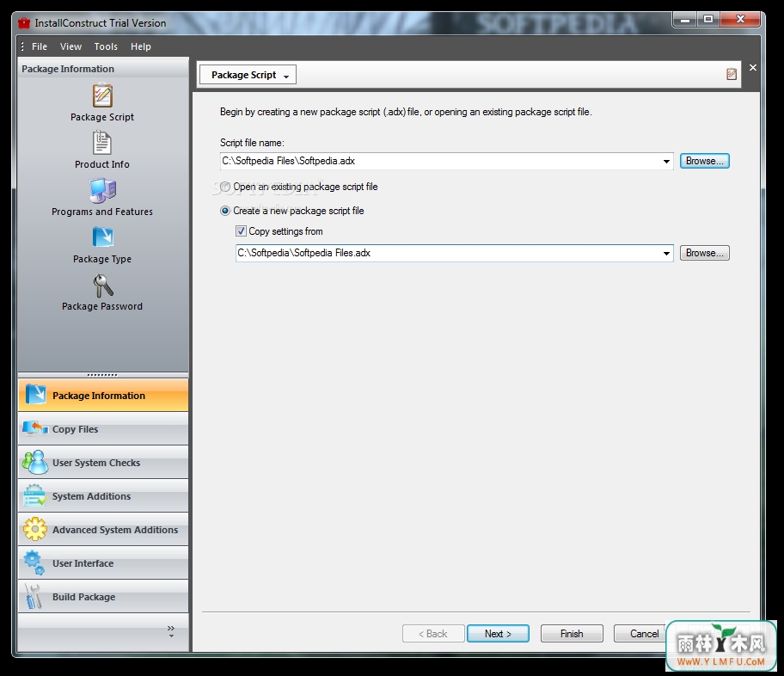This screenshot has height=676, width=784.
Task: Click the Package Information blue arrow icon
Action: (35, 394)
